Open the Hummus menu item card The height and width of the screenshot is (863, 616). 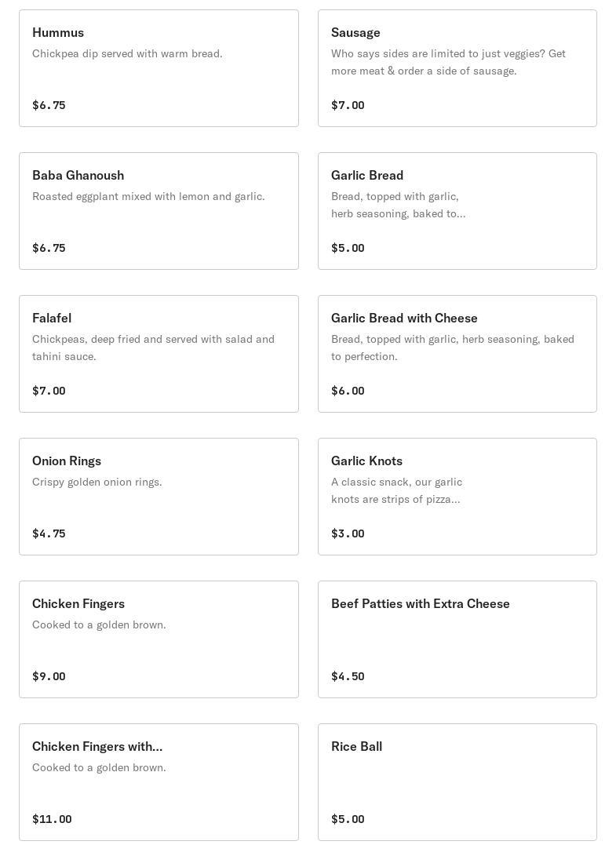click(159, 68)
